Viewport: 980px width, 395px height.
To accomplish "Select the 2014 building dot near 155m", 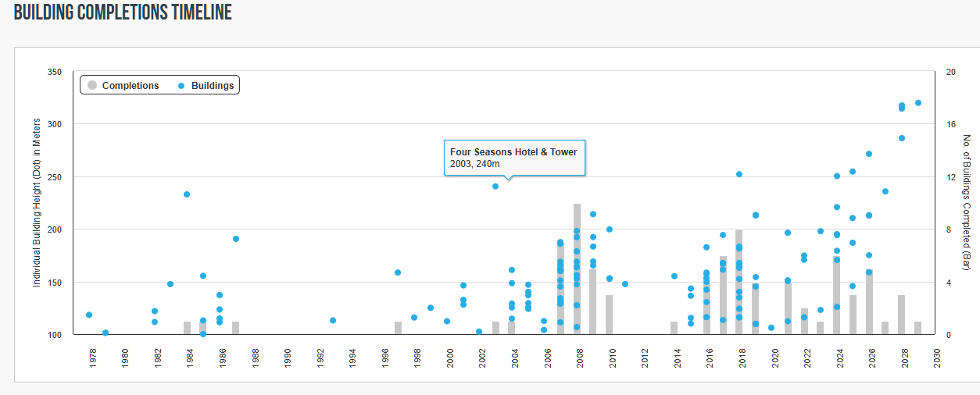I will 674,276.
